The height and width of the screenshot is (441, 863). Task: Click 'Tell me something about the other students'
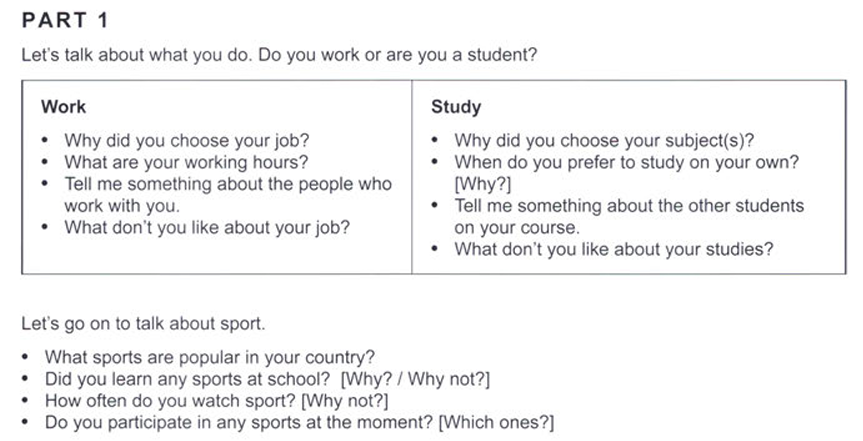pos(629,206)
